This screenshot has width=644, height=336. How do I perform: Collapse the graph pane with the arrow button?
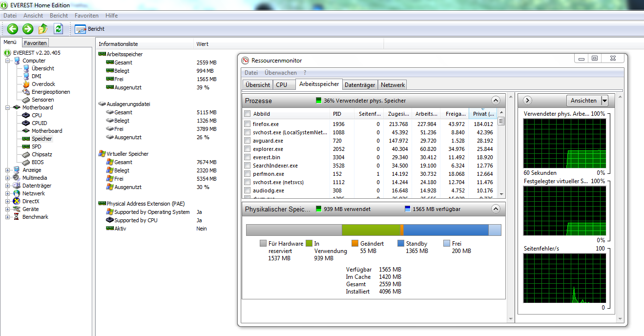point(527,100)
